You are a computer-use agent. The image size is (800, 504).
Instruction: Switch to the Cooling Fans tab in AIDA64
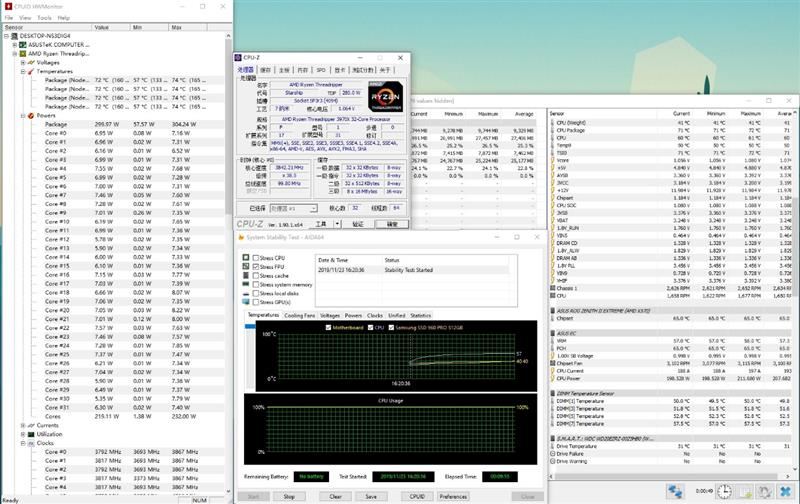pos(299,316)
